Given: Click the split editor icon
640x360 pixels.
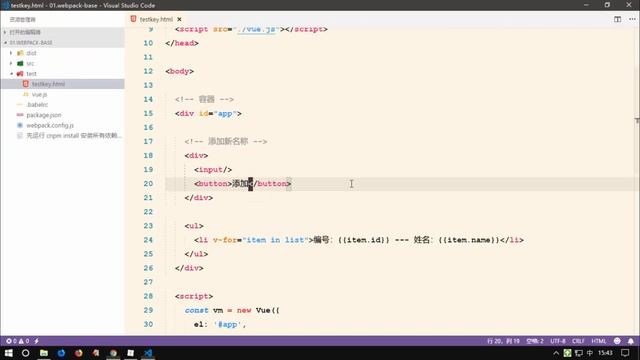Looking at the screenshot, I should (617, 19).
